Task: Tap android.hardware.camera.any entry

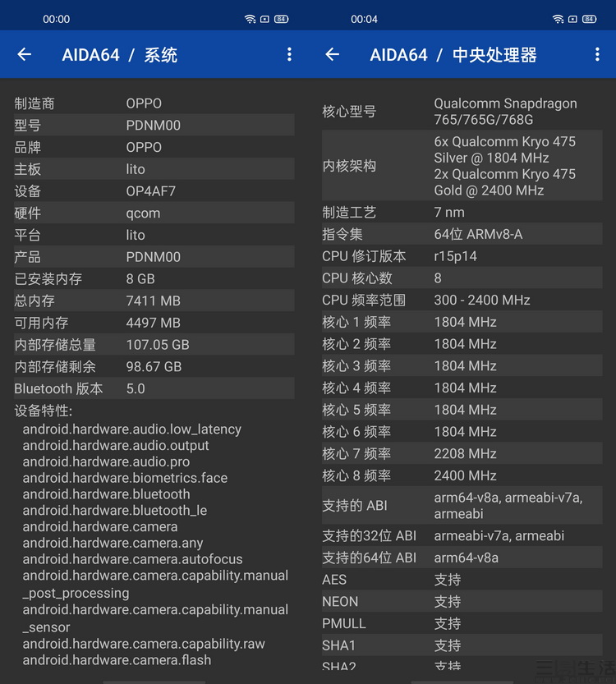Action: pyautogui.click(x=113, y=543)
